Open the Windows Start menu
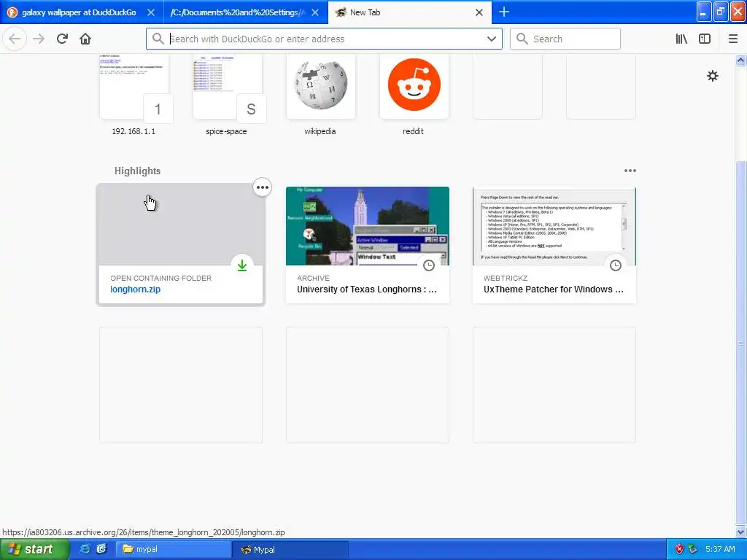This screenshot has height=560, width=747. coord(34,550)
